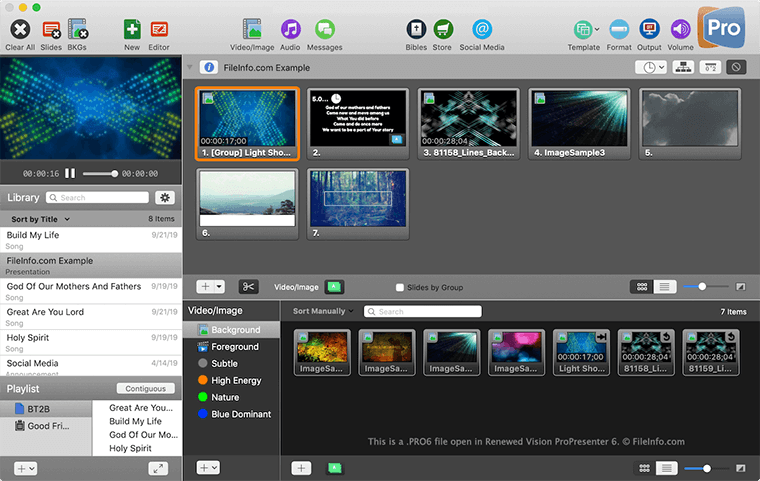Collapse the FileInfo.com Example disclosure triangle

point(190,68)
